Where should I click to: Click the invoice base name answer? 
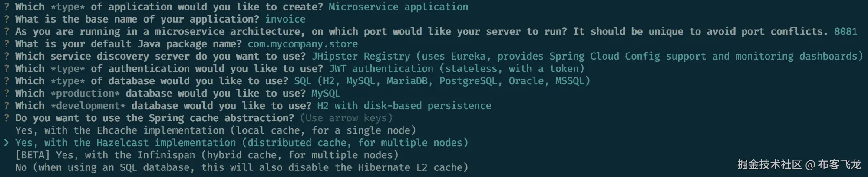coord(285,20)
